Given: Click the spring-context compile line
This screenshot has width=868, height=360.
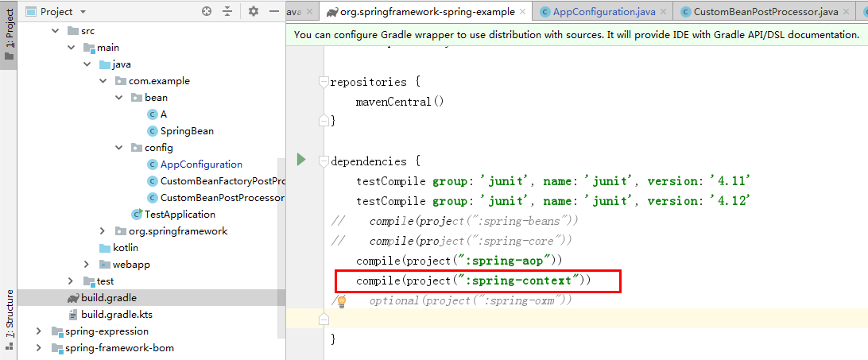Looking at the screenshot, I should click(x=473, y=281).
